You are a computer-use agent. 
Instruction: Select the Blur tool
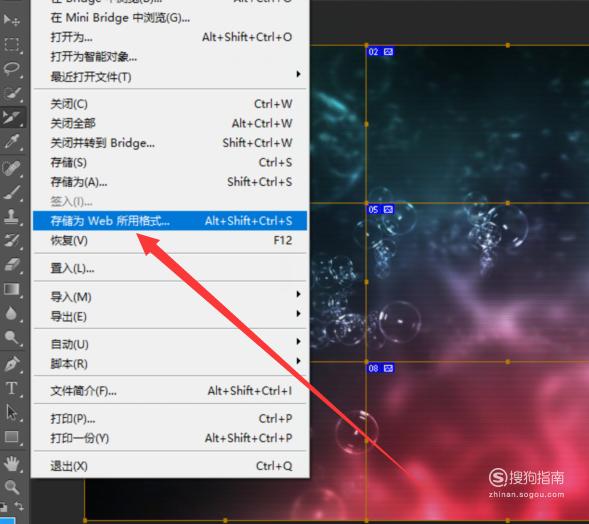(x=11, y=313)
